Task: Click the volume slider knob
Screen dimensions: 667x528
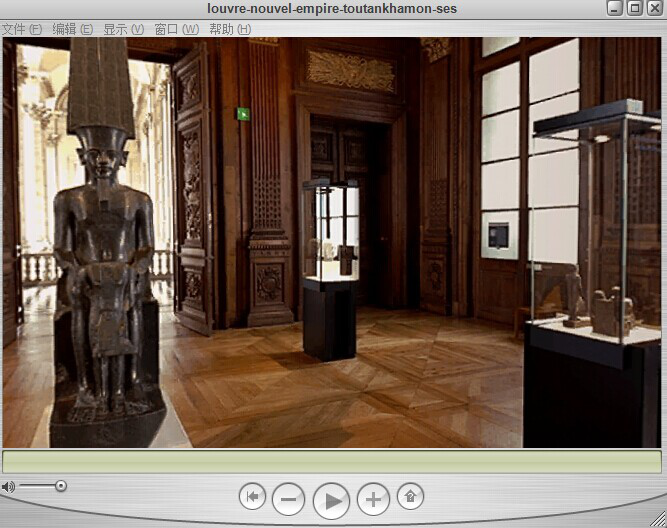Action: [61, 486]
